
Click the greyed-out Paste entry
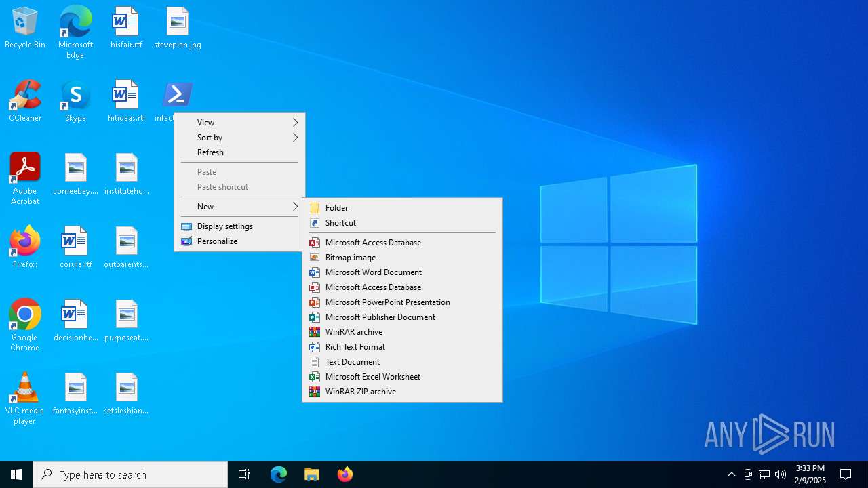pyautogui.click(x=239, y=172)
